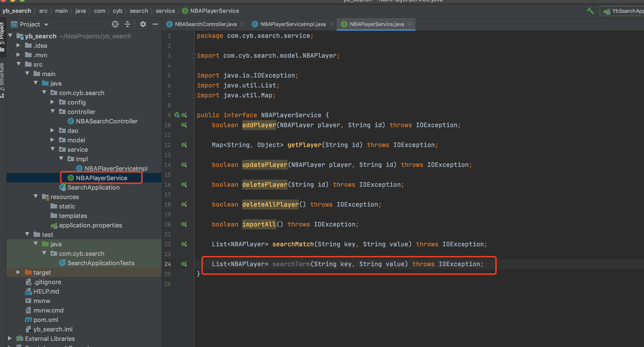Click the addPlayer method name in editor
The height and width of the screenshot is (347, 644).
[x=259, y=125]
